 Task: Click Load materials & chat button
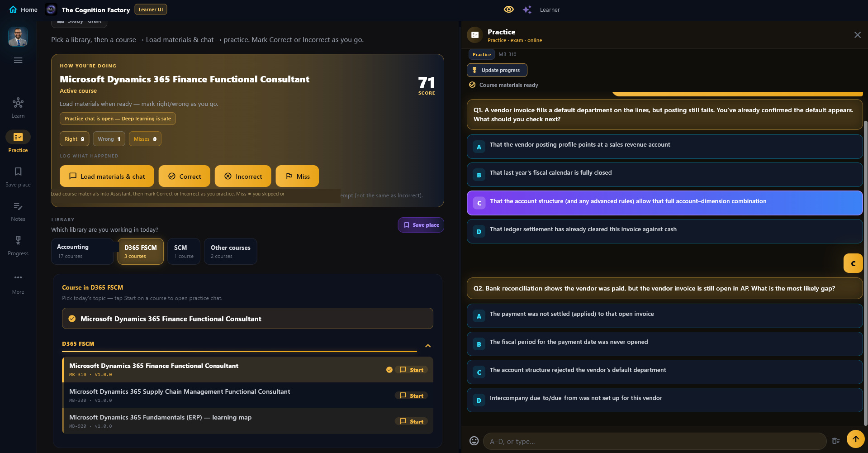[x=107, y=176]
